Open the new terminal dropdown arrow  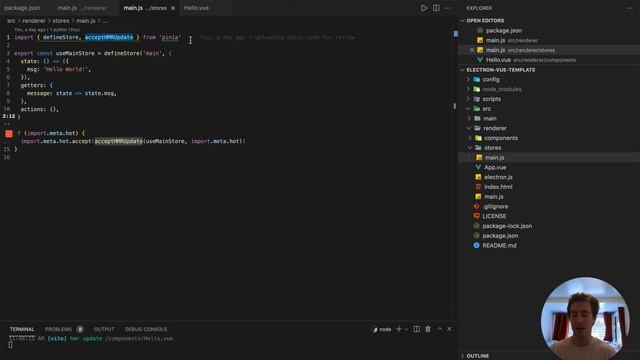coord(406,329)
